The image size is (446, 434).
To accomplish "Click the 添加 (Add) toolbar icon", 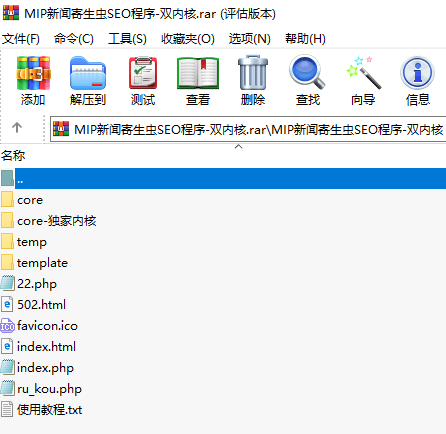I will point(33,81).
